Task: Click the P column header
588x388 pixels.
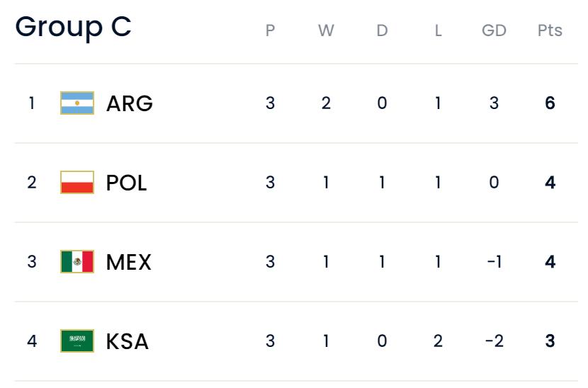Action: pos(270,30)
